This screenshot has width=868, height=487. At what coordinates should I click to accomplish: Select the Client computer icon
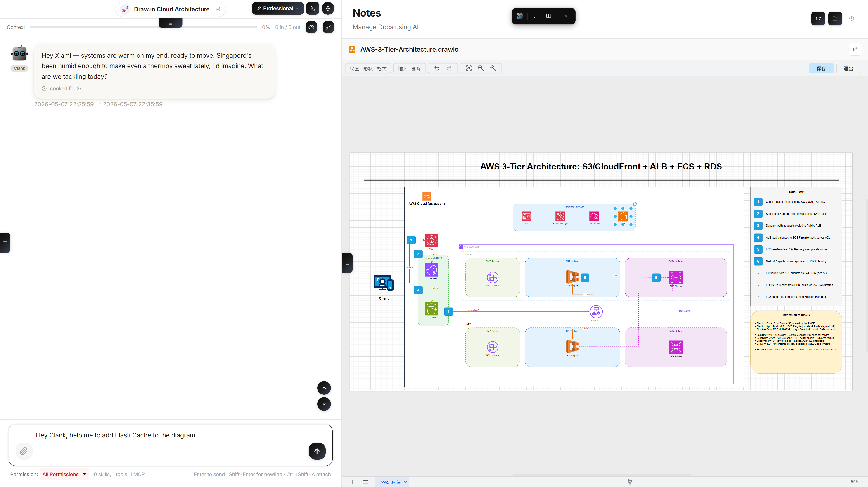tap(384, 283)
